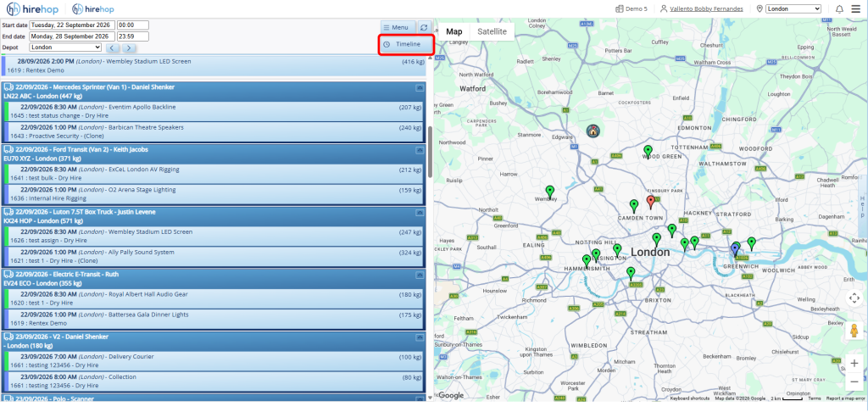Image resolution: width=868 pixels, height=412 pixels.
Task: Click the green pin at Wembley
Action: tap(549, 192)
